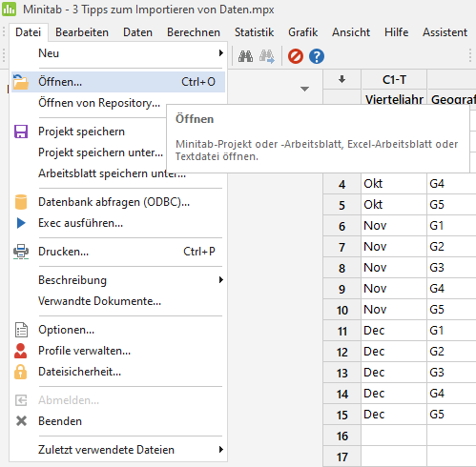Viewport: 476px width, 467px height.
Task: Click the Dec cell in row 11
Action: (394, 331)
